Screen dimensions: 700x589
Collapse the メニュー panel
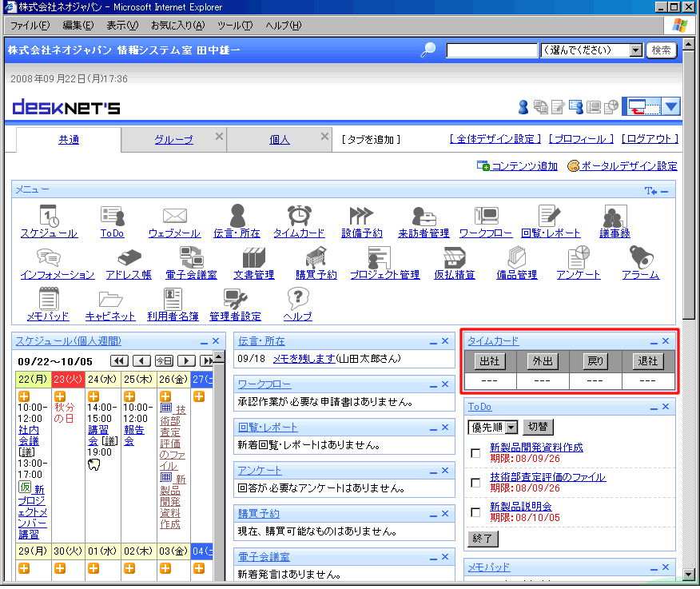point(665,191)
